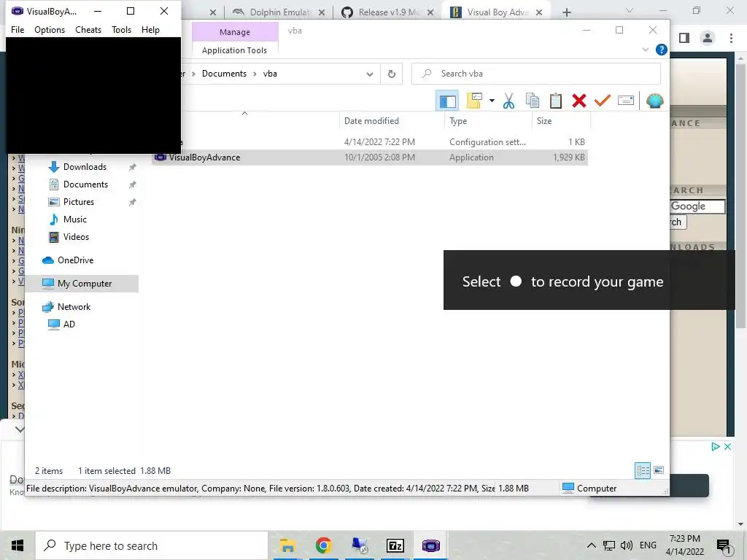Open Chrome profile avatar

(708, 38)
